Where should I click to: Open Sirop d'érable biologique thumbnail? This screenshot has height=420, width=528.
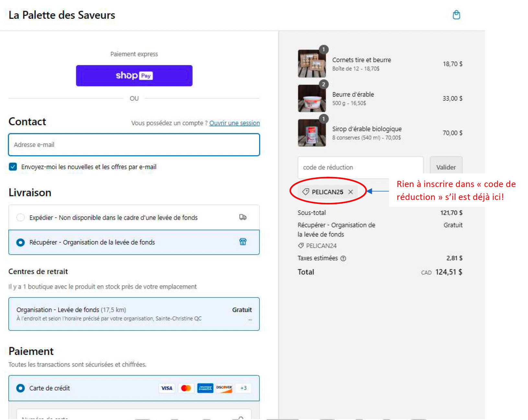tap(312, 133)
